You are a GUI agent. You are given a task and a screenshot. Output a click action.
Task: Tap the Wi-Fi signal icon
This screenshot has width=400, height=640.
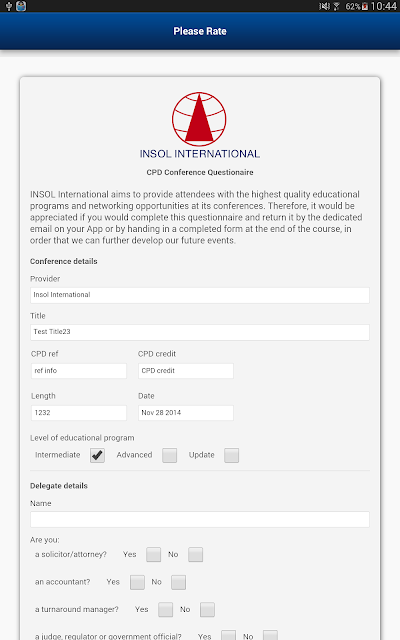336,6
